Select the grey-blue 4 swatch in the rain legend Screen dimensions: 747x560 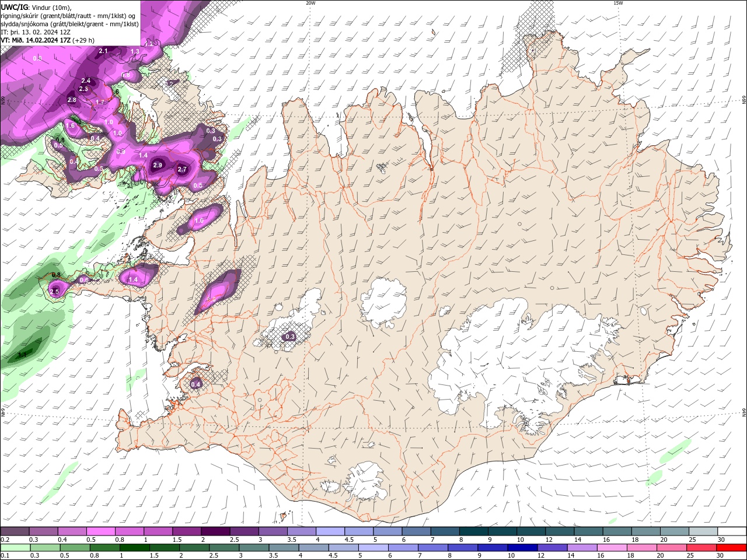(x=313, y=548)
